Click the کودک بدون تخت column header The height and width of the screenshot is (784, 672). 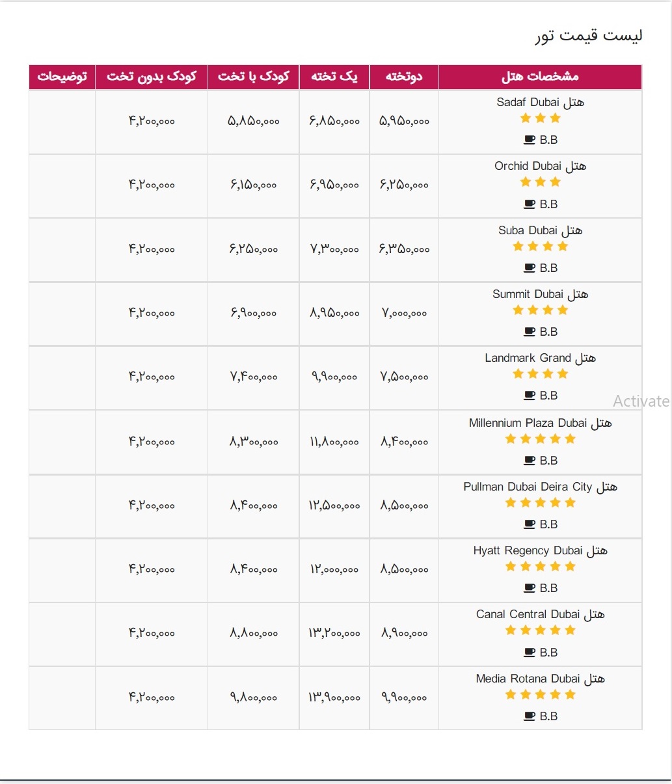click(x=152, y=77)
